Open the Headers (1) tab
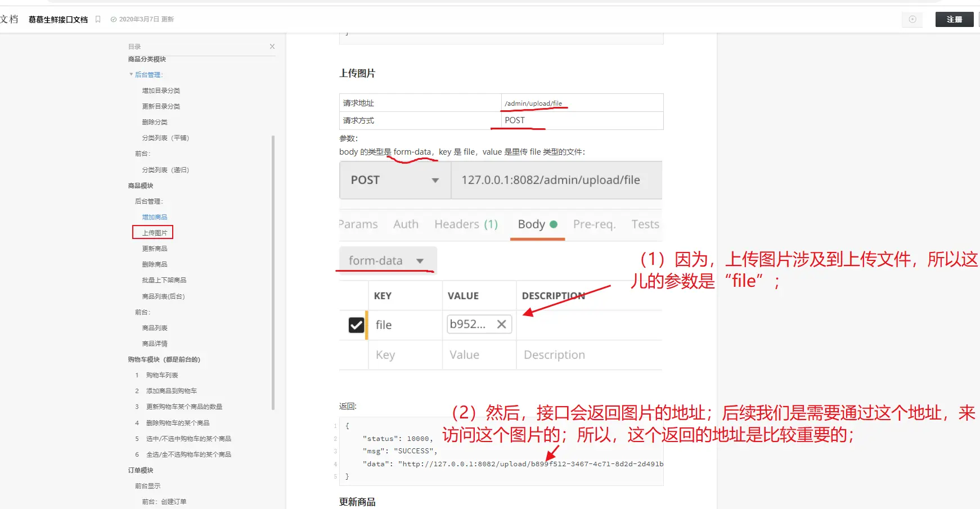Viewport: 980px width, 509px height. click(466, 224)
